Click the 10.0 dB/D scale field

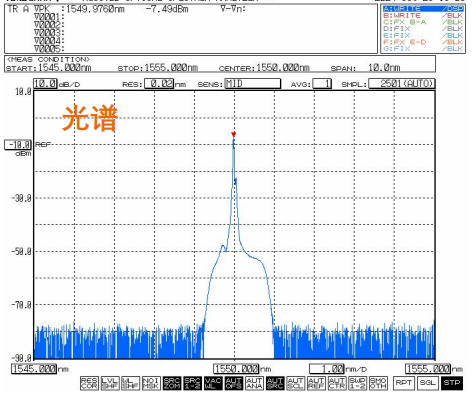pyautogui.click(x=45, y=83)
